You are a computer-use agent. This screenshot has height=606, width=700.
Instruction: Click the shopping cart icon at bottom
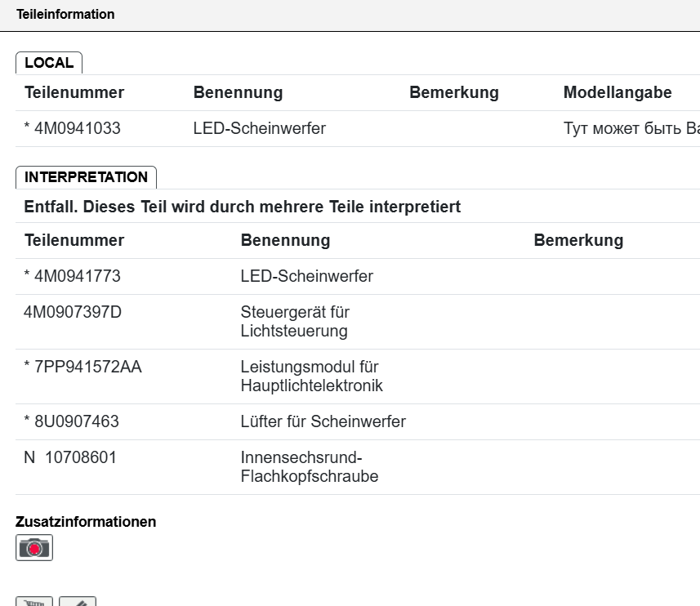[34, 603]
